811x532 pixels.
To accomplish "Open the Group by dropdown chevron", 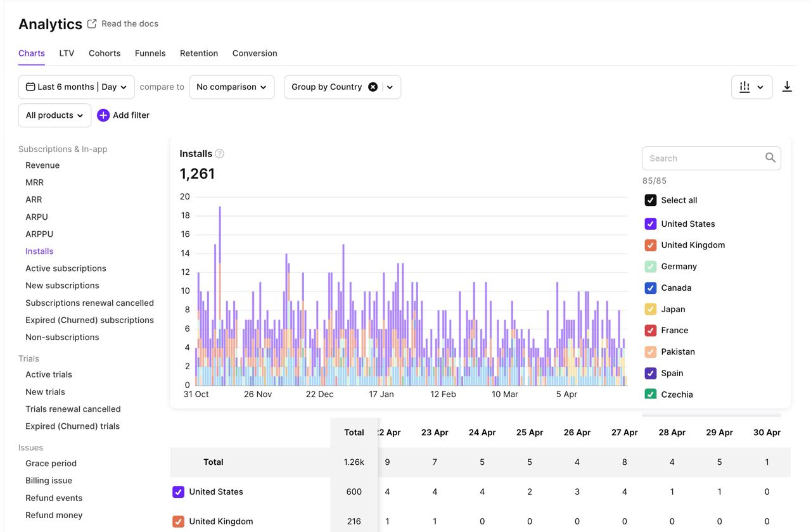I will [390, 86].
